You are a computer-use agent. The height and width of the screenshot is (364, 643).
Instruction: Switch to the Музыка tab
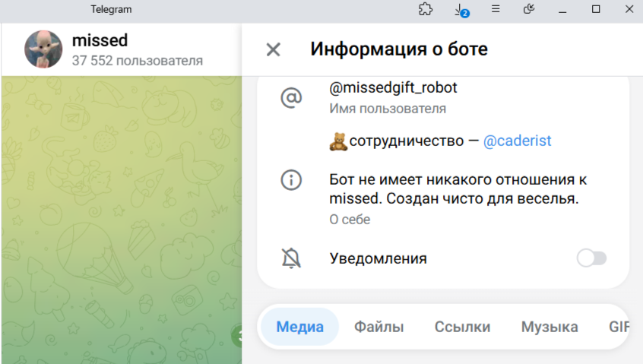click(550, 327)
